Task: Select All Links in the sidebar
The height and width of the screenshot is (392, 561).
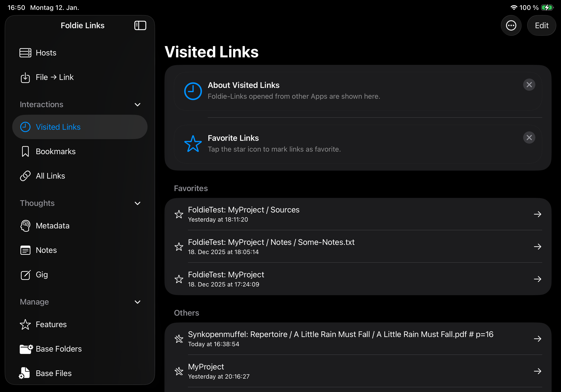Action: 50,176
